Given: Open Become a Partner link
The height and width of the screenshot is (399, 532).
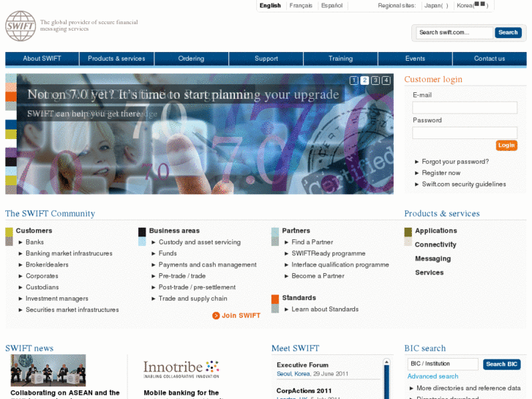Looking at the screenshot, I should pos(318,276).
